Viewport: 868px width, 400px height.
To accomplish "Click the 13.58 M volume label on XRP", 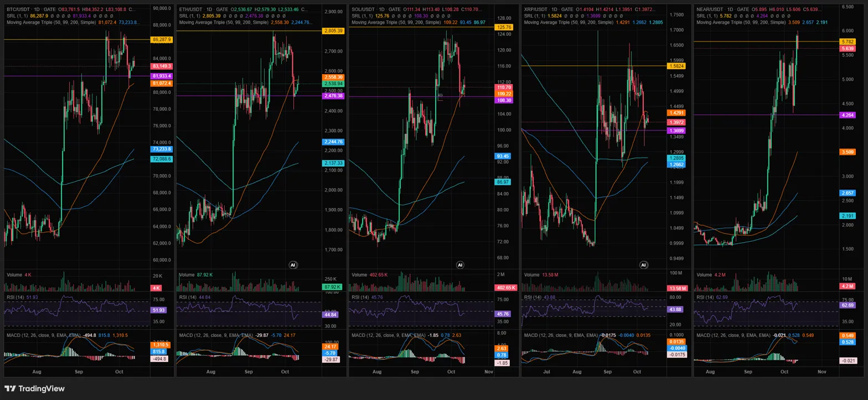I will click(677, 288).
